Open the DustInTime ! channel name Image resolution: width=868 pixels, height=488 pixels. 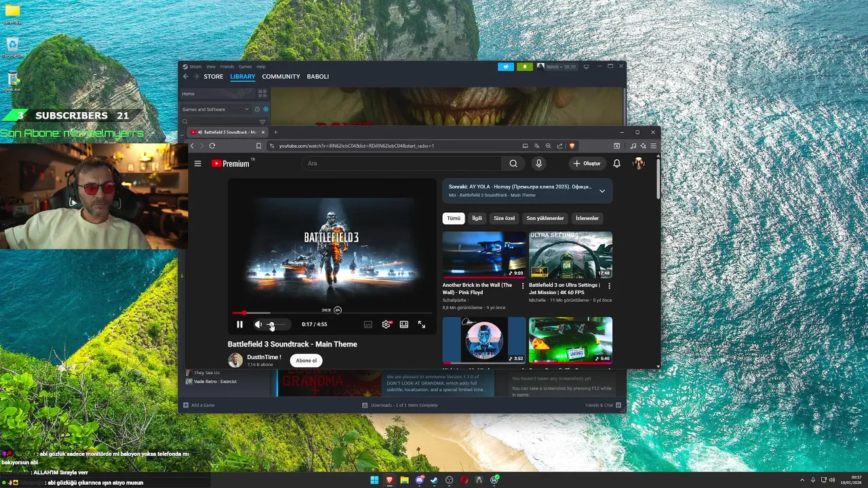(x=264, y=357)
